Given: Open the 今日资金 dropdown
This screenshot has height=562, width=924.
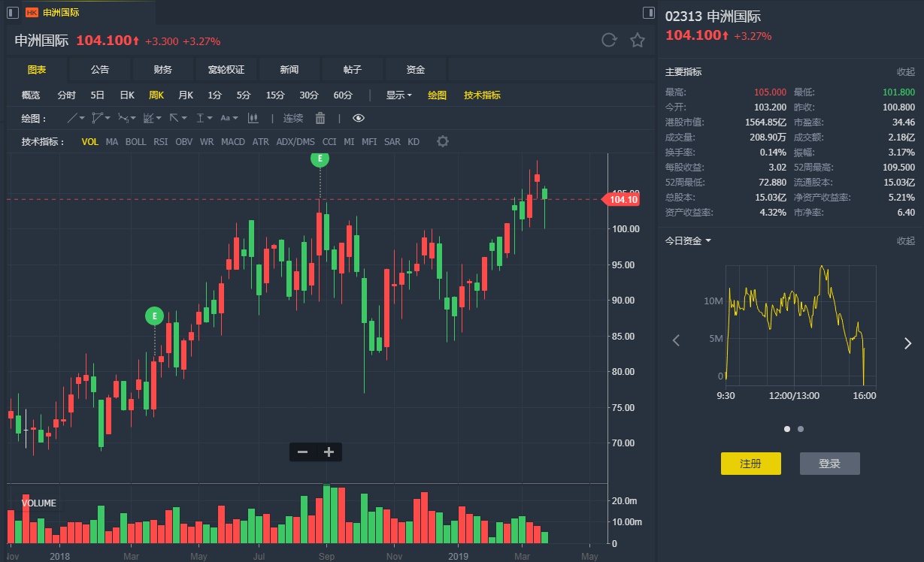Looking at the screenshot, I should coord(687,241).
